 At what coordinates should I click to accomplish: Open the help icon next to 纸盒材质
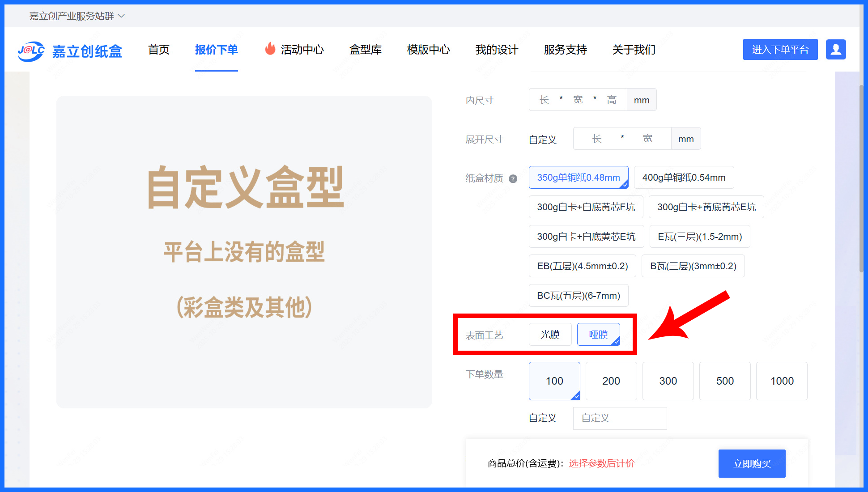click(514, 178)
